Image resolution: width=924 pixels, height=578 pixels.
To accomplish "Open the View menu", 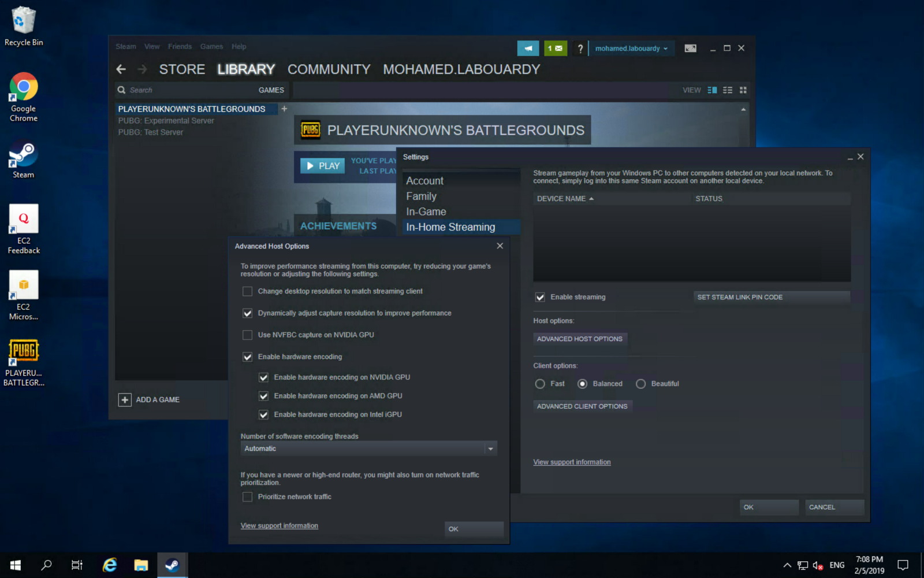I will tap(152, 47).
